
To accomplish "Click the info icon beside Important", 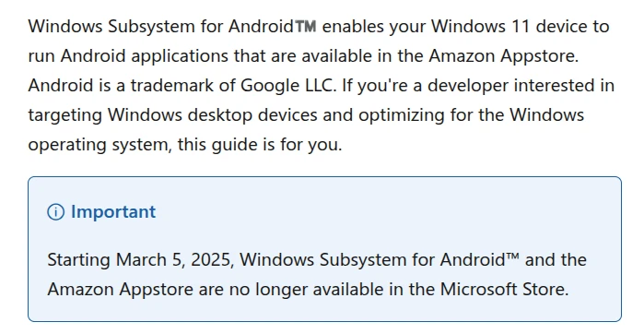I will [56, 212].
